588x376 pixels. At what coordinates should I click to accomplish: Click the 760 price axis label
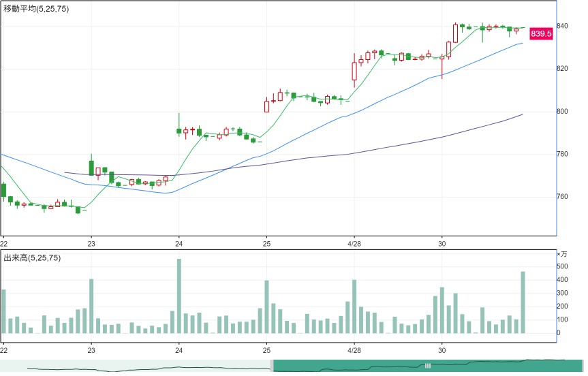pos(563,196)
